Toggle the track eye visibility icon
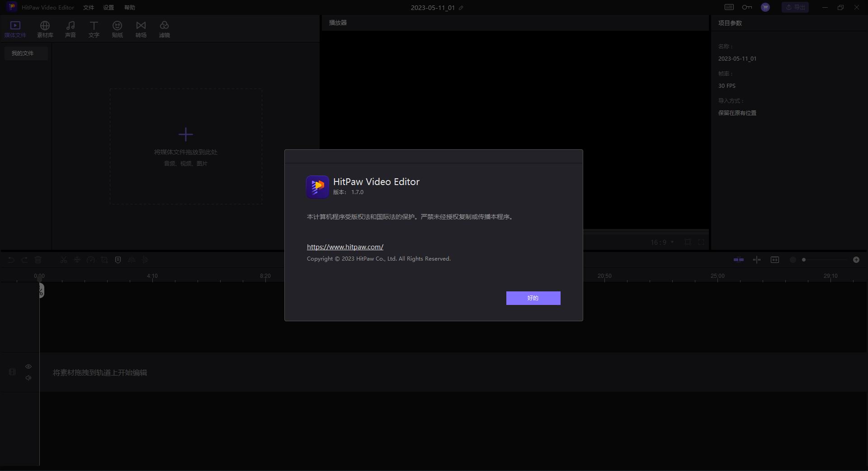This screenshot has width=868, height=471. point(28,366)
